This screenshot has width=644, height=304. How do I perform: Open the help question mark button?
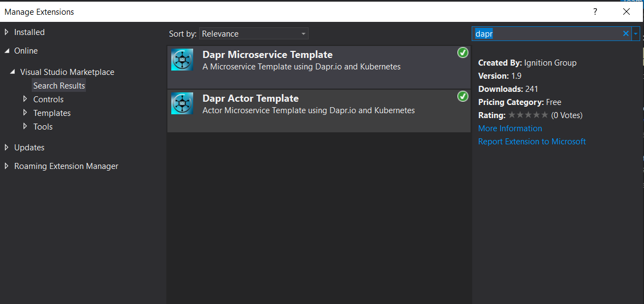tap(595, 11)
